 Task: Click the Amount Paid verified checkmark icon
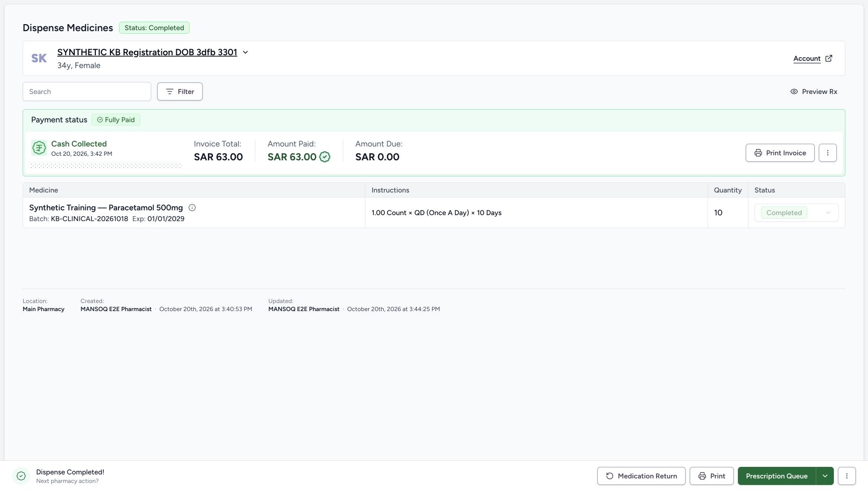pyautogui.click(x=325, y=157)
